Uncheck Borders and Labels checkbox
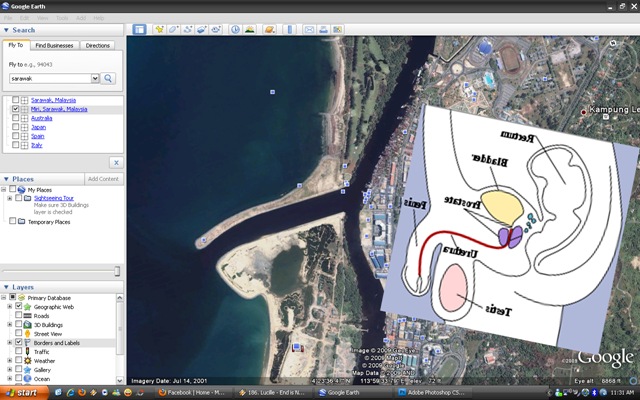This screenshot has width=640, height=400. tap(18, 342)
